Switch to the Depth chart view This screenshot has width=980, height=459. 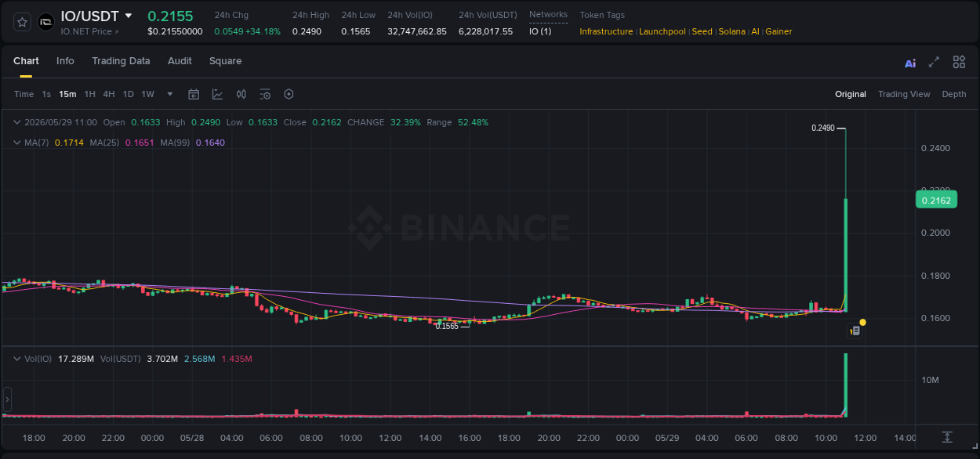[x=954, y=94]
